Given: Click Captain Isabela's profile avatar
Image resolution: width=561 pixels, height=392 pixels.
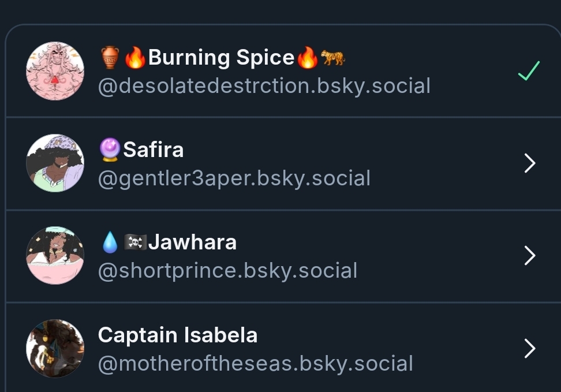Looking at the screenshot, I should (55, 348).
